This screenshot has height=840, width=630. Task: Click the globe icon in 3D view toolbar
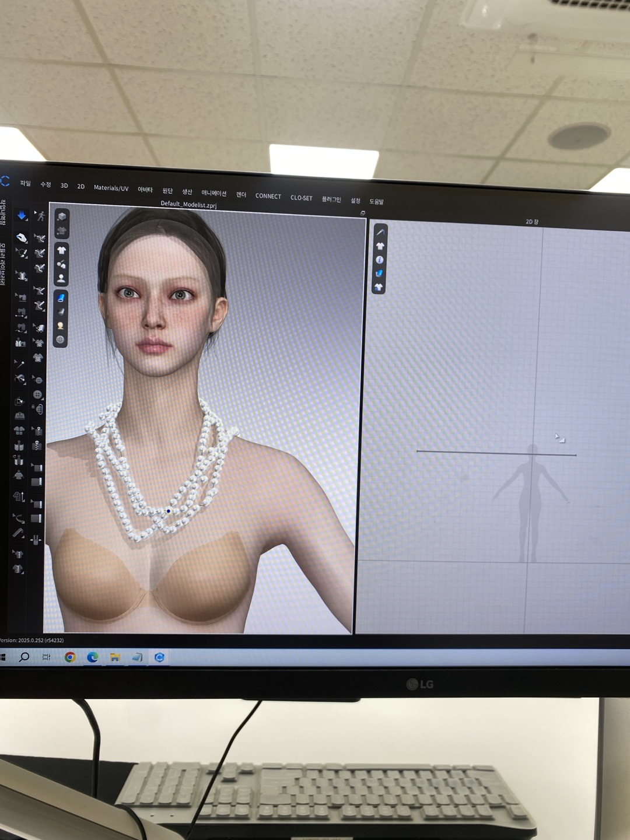[60, 339]
